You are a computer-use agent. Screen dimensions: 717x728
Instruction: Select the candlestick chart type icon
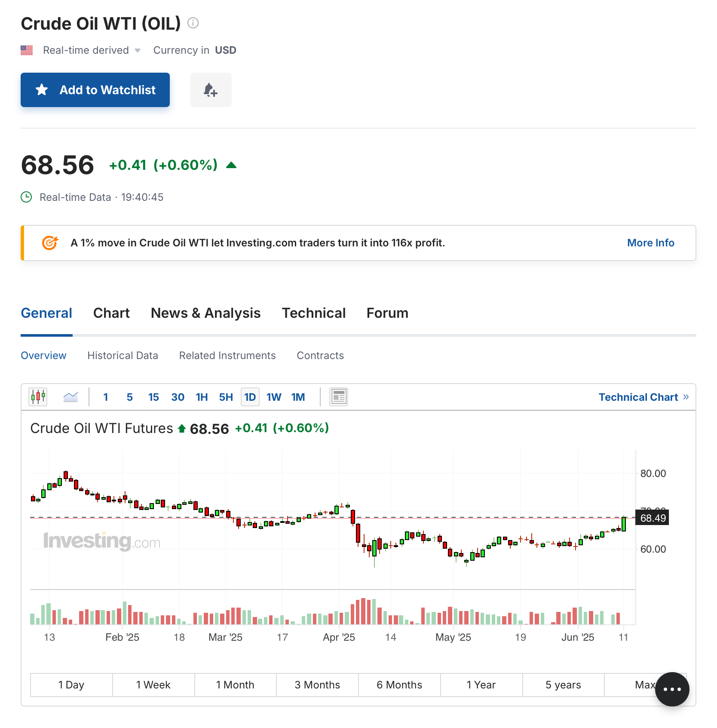tap(38, 396)
